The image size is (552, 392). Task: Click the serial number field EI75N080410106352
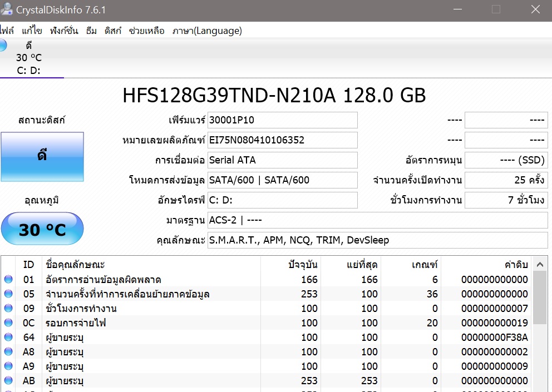[x=282, y=140]
